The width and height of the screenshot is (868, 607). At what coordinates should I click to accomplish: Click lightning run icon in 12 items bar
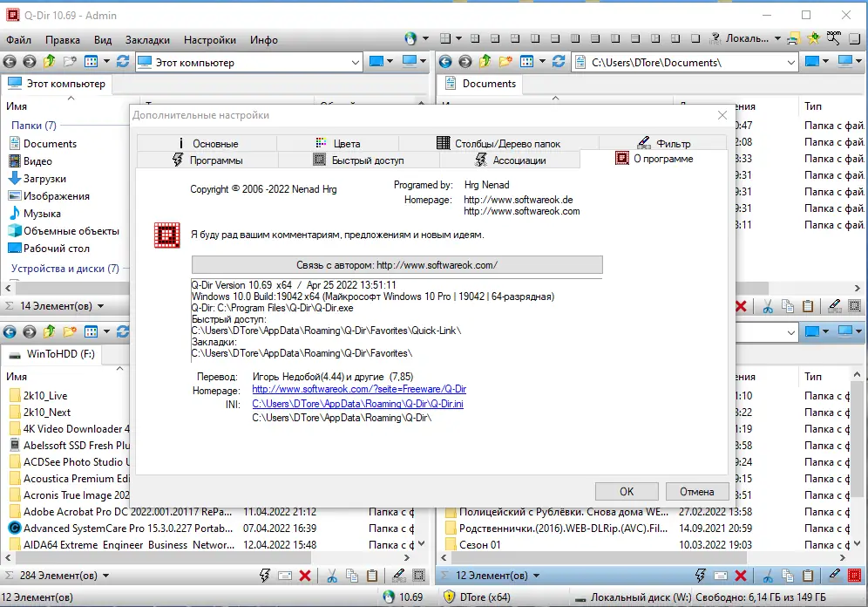tap(701, 576)
